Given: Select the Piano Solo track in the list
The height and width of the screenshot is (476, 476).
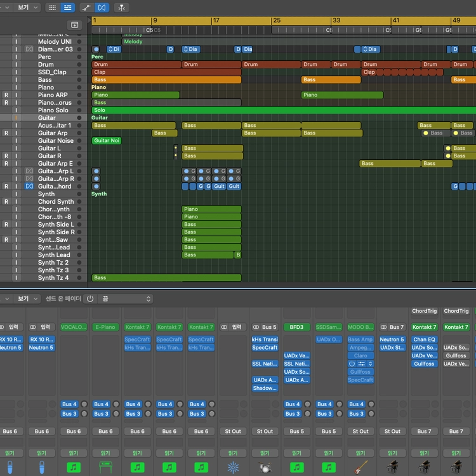Looking at the screenshot, I should (x=53, y=110).
